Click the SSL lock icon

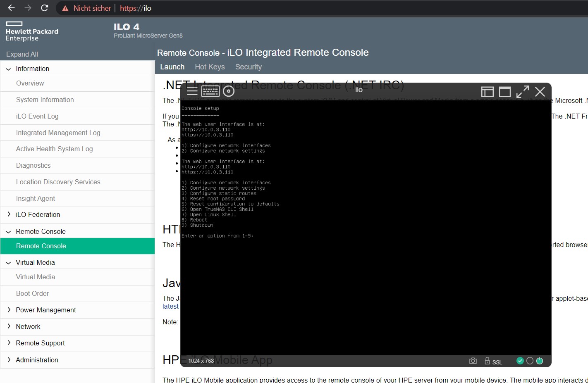(x=487, y=361)
